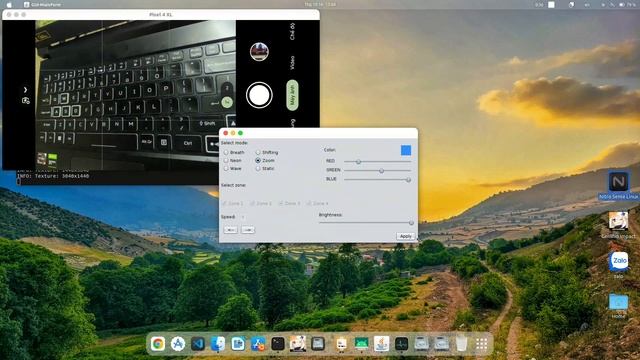The width and height of the screenshot is (640, 360).
Task: Open the Home folder on desktop
Action: (x=618, y=305)
